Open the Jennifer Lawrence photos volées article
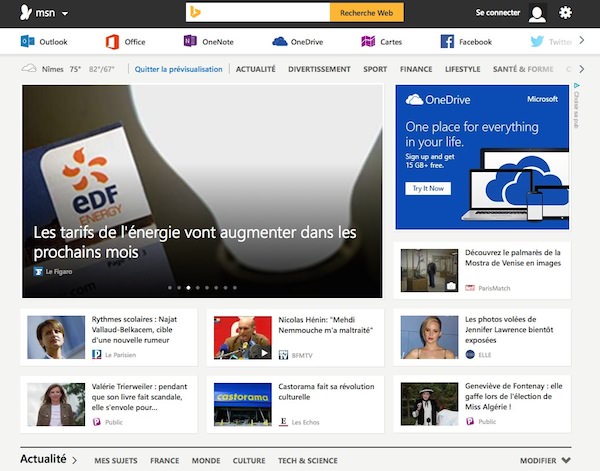The height and width of the screenshot is (471, 600). pos(509,329)
